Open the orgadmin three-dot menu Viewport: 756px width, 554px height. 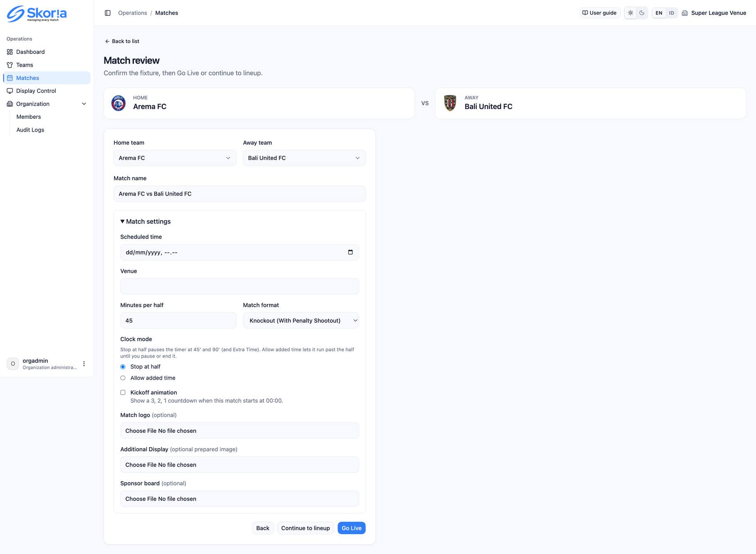click(x=84, y=364)
